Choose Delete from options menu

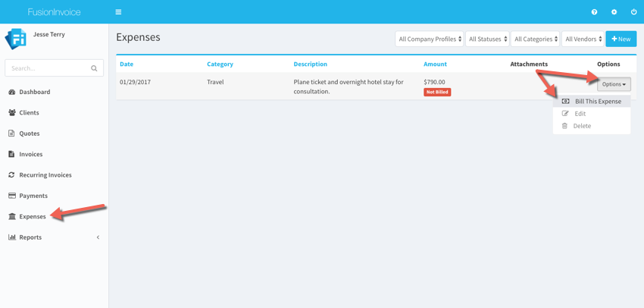pos(582,126)
